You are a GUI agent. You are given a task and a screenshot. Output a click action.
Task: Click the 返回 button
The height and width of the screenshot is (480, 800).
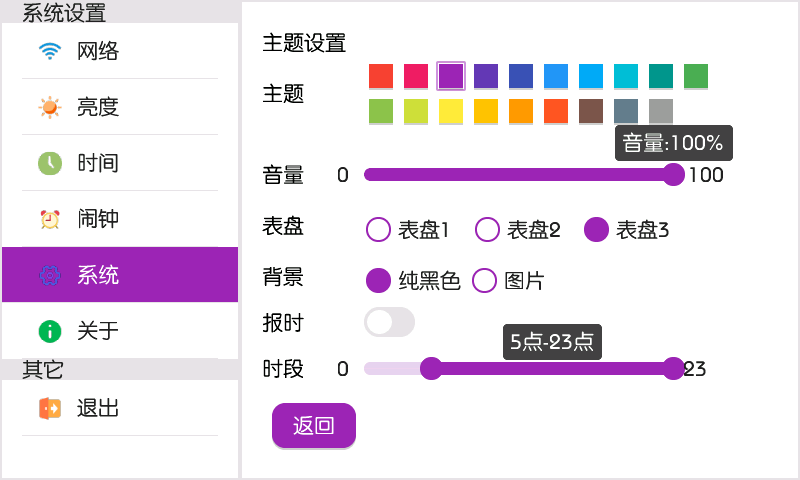(x=314, y=425)
